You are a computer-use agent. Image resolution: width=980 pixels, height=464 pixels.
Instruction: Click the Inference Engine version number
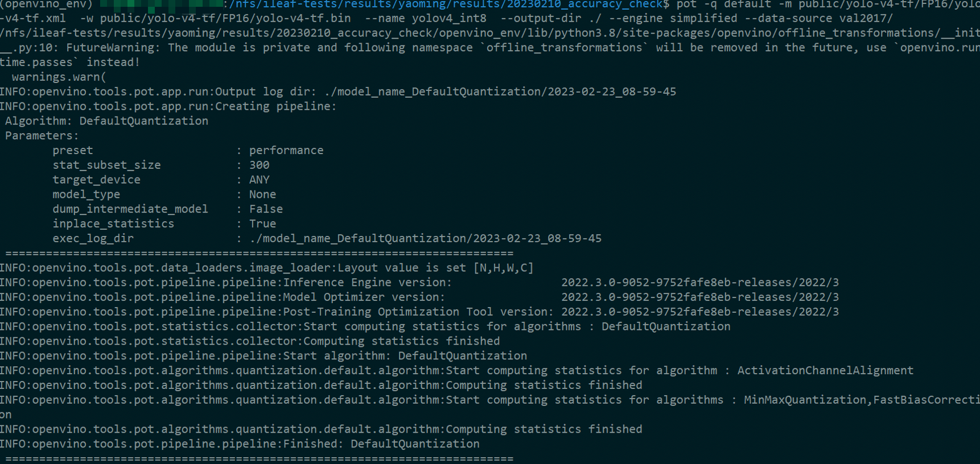pyautogui.click(x=700, y=283)
